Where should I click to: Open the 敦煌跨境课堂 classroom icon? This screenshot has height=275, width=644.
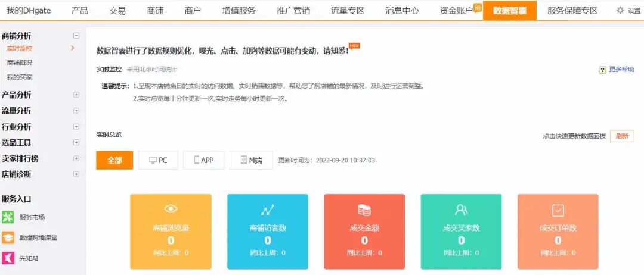click(8, 237)
